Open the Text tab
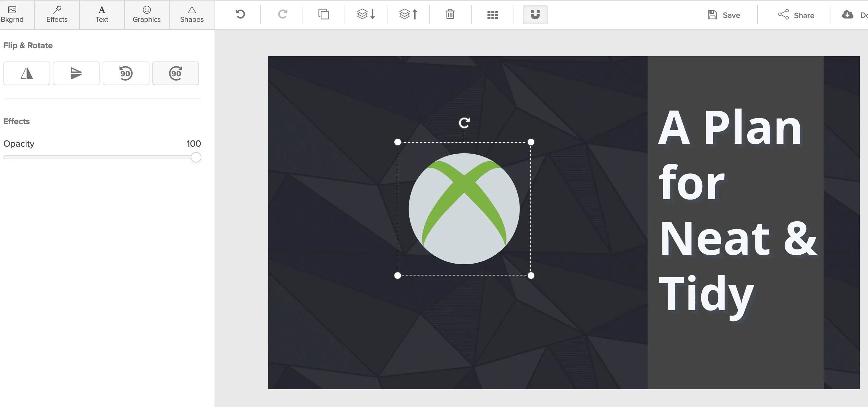Screen dimensions: 868x407 click(102, 15)
